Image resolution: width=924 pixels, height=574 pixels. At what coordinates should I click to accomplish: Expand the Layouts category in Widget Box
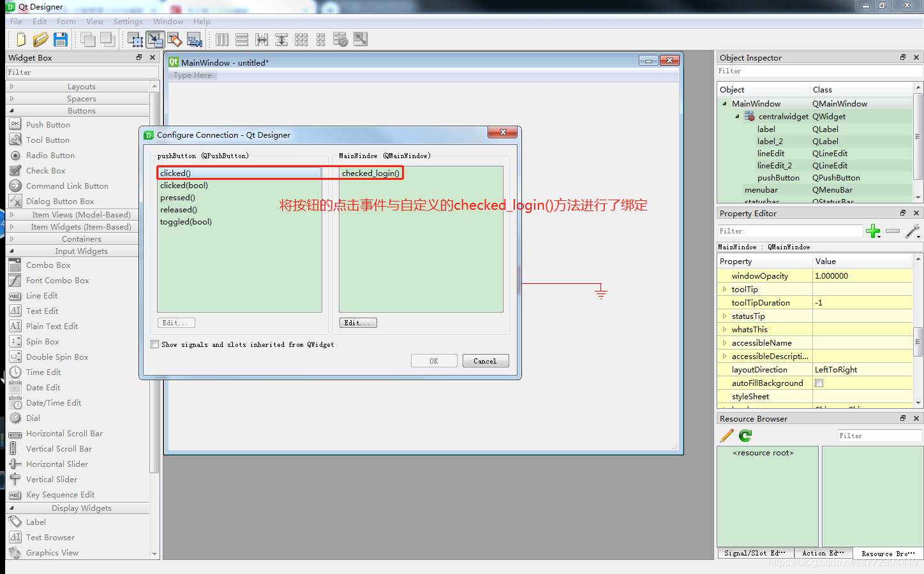[12, 86]
